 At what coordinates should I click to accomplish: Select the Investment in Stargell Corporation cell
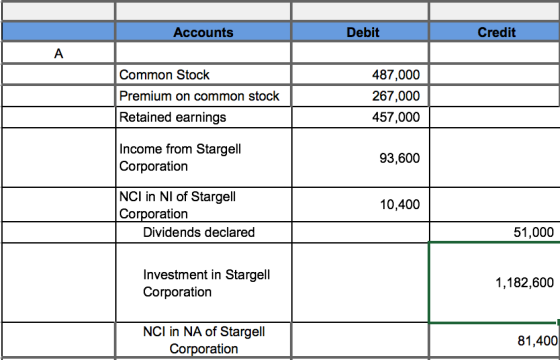(x=203, y=283)
